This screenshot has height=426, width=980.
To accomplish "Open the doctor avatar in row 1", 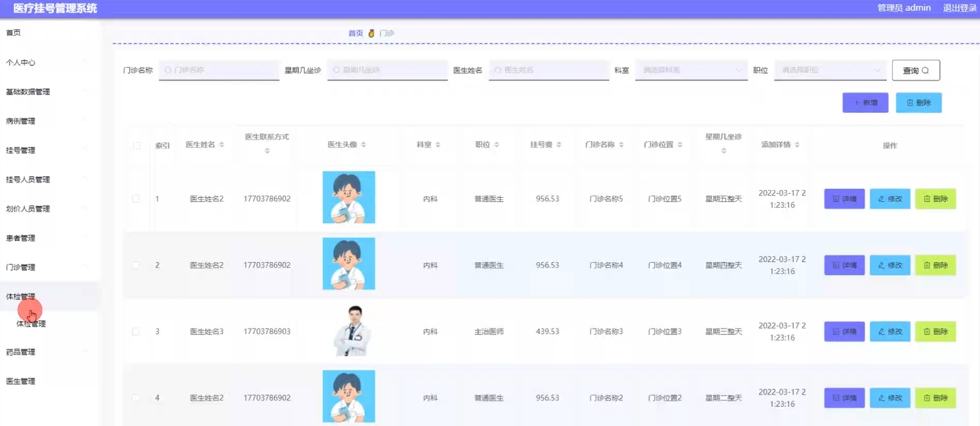I will click(x=349, y=197).
